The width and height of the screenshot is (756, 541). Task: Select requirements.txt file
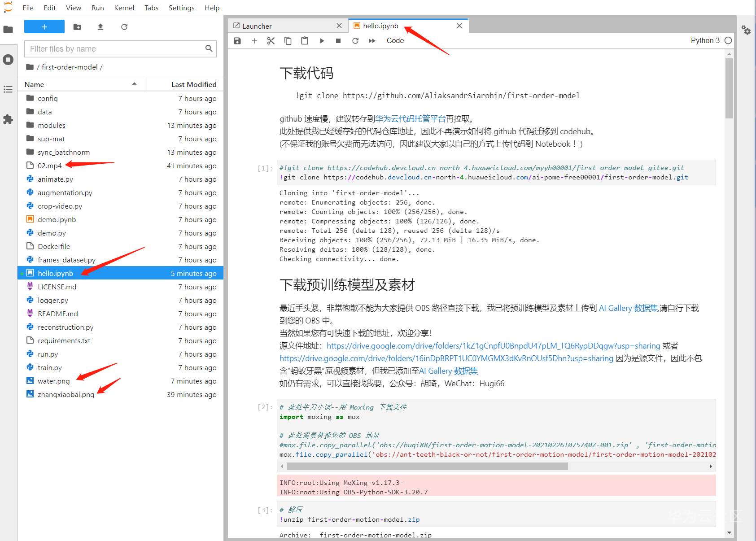click(x=120, y=340)
